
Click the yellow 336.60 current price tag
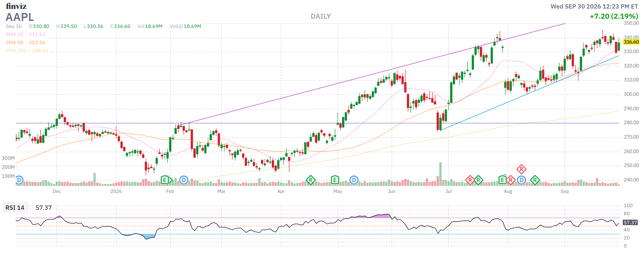pyautogui.click(x=631, y=42)
